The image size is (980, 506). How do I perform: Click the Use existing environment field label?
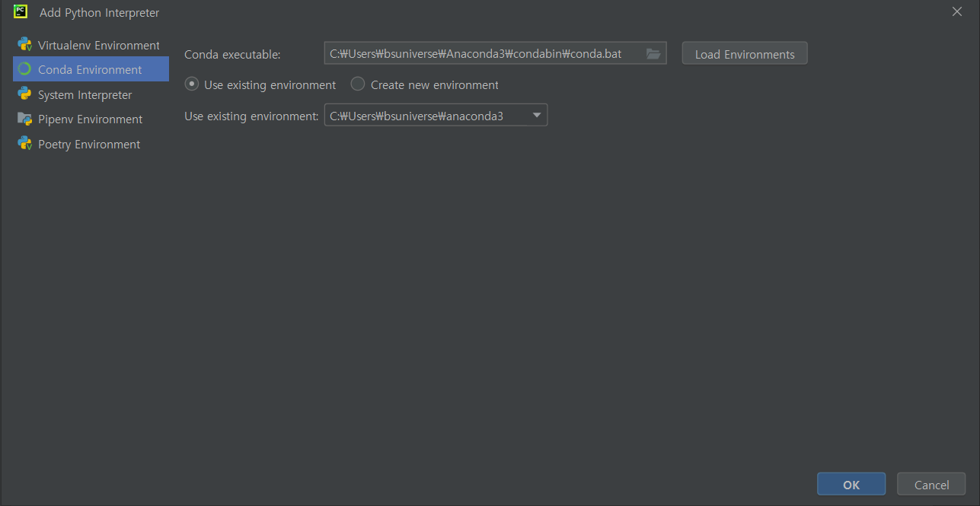[x=251, y=116]
